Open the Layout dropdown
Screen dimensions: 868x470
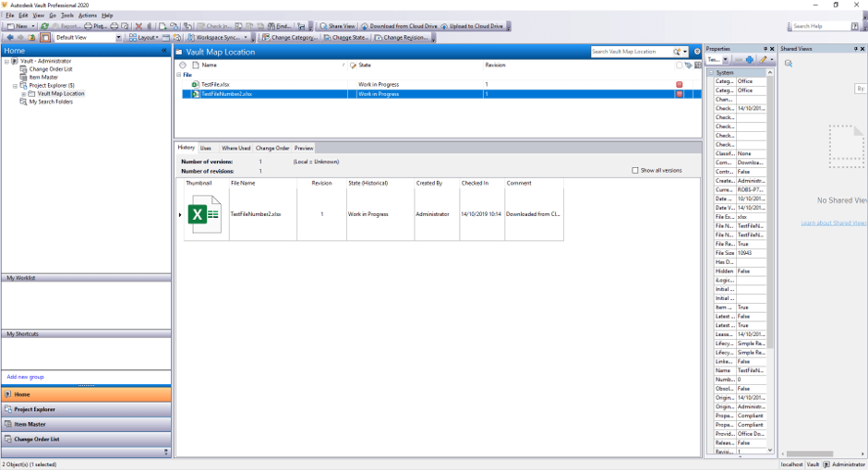(x=144, y=38)
